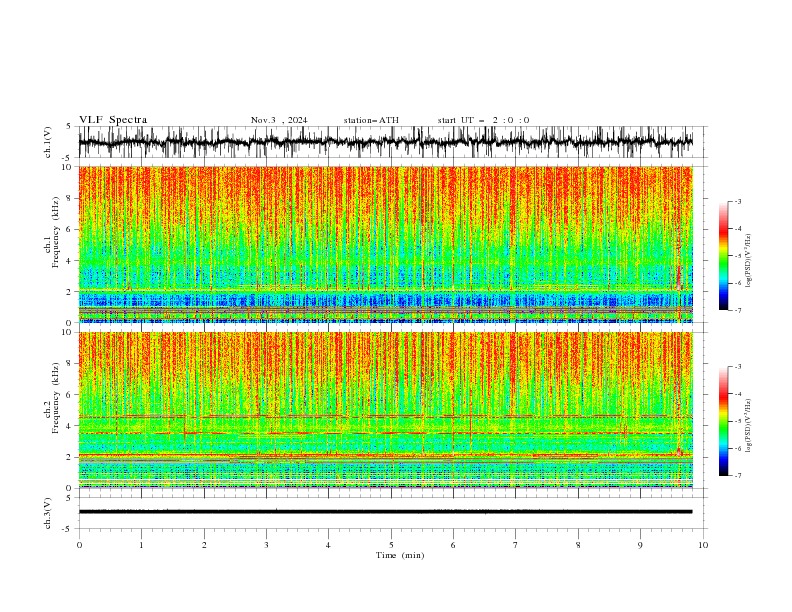Click time axis tick label '7'

tap(516, 545)
